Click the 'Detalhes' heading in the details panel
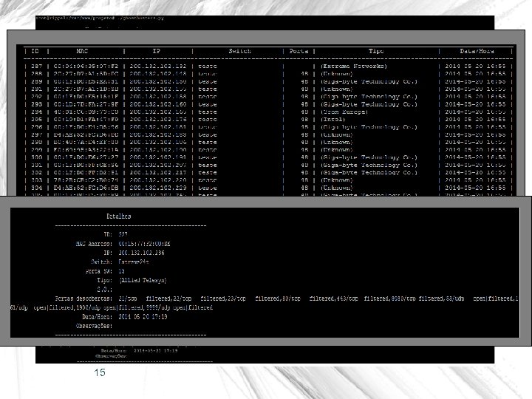The image size is (532, 399). (119, 216)
